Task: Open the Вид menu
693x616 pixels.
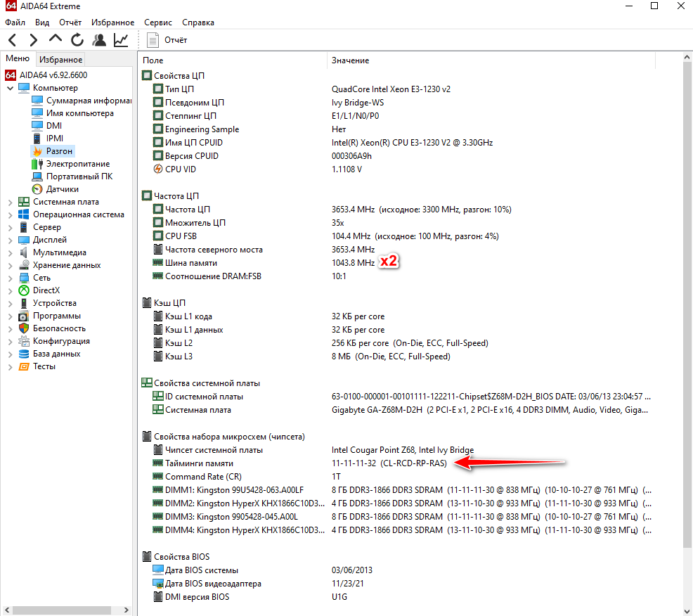Action: (42, 23)
